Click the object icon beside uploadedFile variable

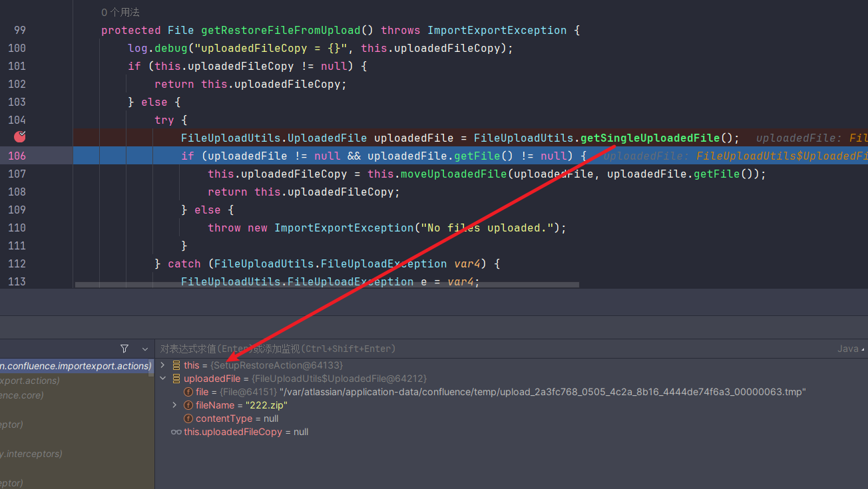point(176,379)
